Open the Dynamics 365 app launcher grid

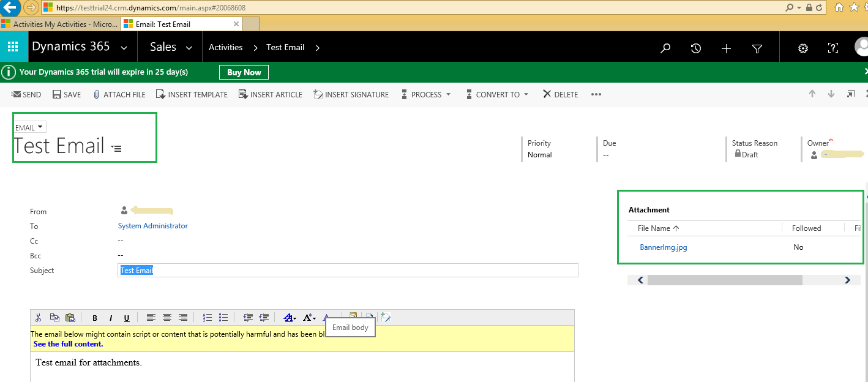point(13,47)
